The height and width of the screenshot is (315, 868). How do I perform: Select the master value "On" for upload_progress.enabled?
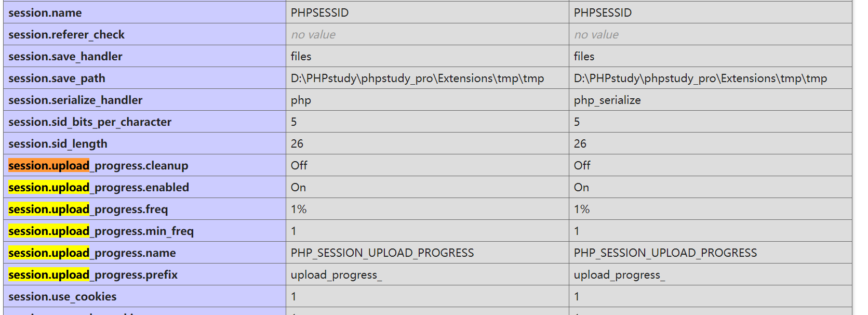coord(581,187)
